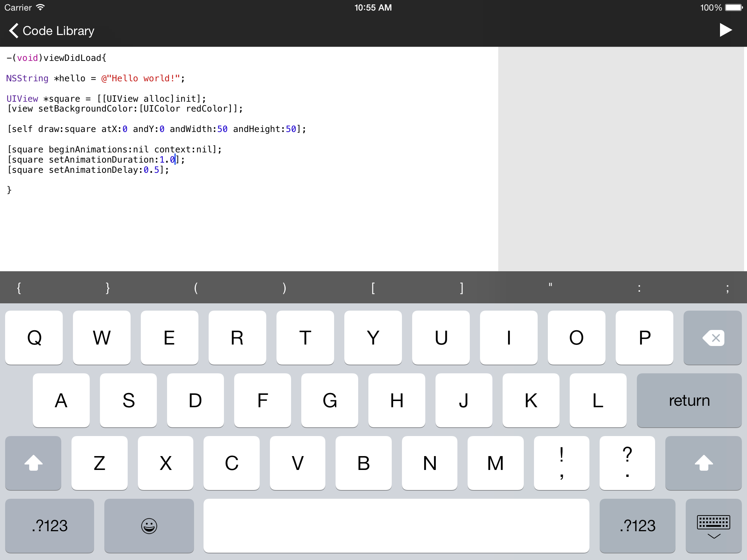The image size is (747, 560).
Task: Toggle the left shift key
Action: click(33, 463)
